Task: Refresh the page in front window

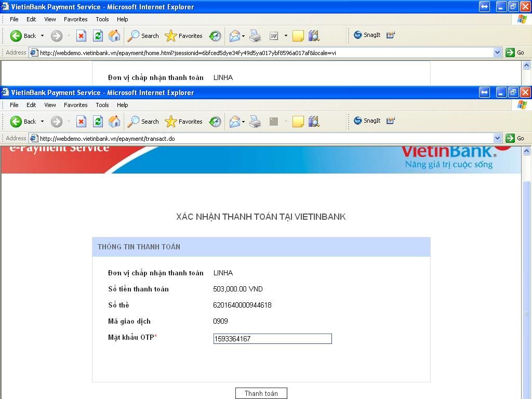Action: click(98, 122)
